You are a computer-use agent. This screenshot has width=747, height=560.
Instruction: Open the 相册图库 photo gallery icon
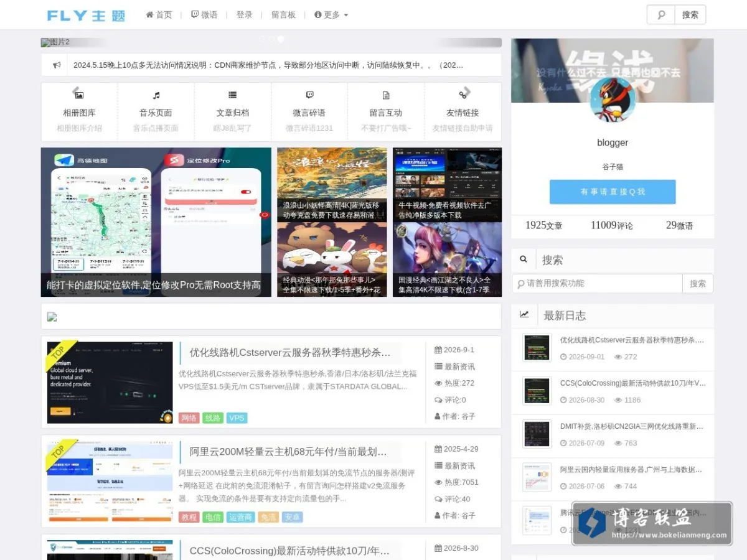click(79, 95)
